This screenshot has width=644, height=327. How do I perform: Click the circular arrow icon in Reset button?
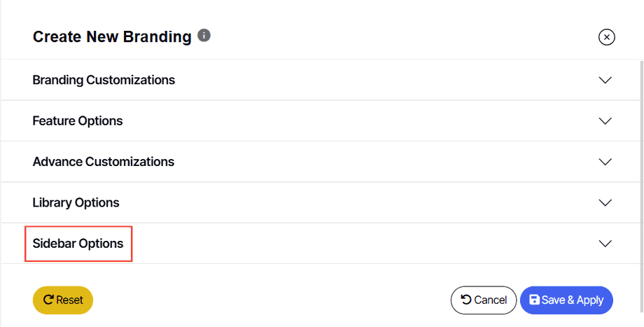[x=49, y=300]
